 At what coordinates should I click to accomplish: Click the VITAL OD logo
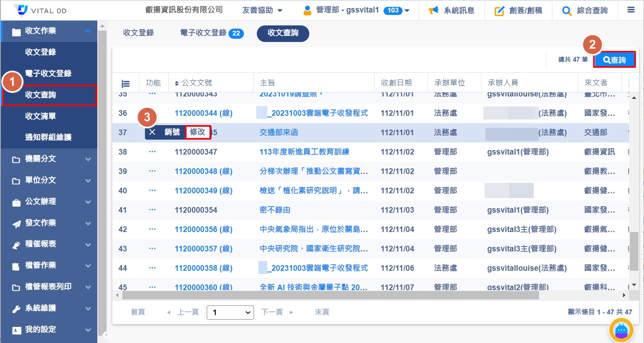point(40,10)
